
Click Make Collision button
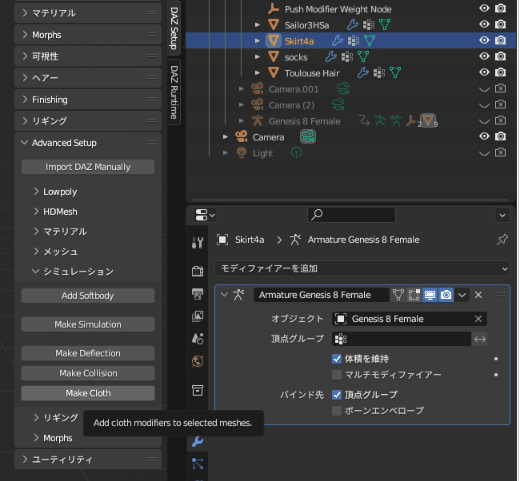[x=88, y=373]
